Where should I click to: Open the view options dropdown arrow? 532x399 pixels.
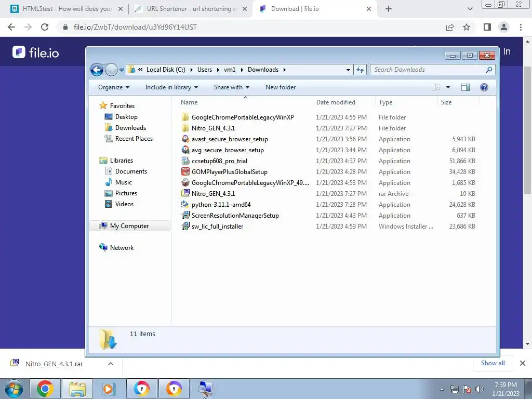448,87
